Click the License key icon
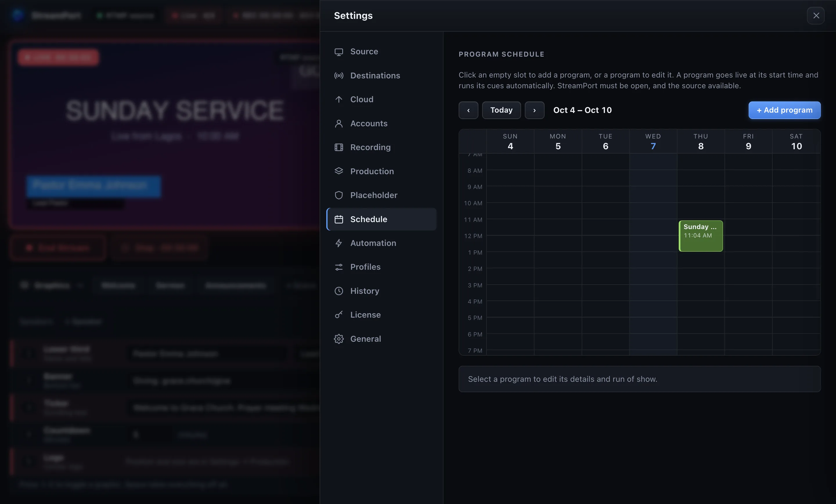The width and height of the screenshot is (836, 504). (x=338, y=315)
